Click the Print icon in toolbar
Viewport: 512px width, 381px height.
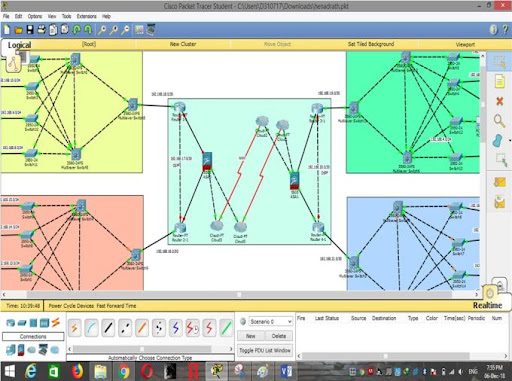tap(41, 30)
